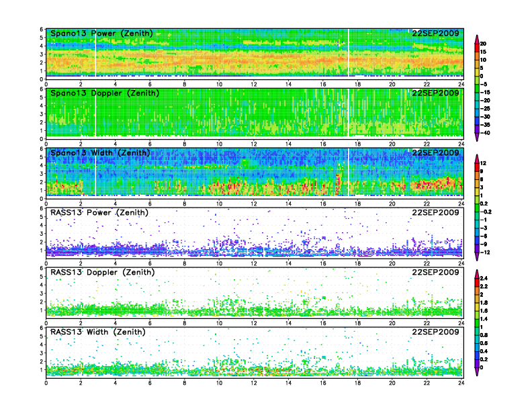The height and width of the screenshot is (411, 532).
Task: Click the red segment between 9 and 12 on middle colorbar
Action: (477, 167)
